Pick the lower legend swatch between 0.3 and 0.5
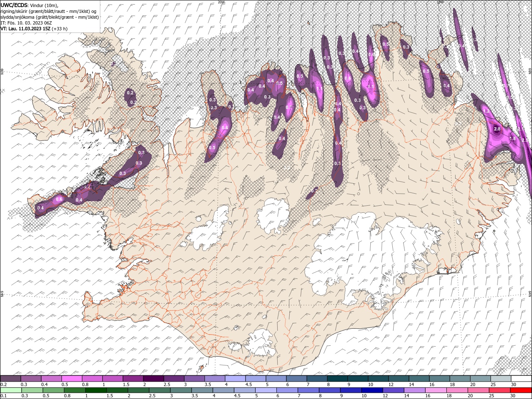Viewport: 532px width, 399px height. pyautogui.click(x=32, y=390)
